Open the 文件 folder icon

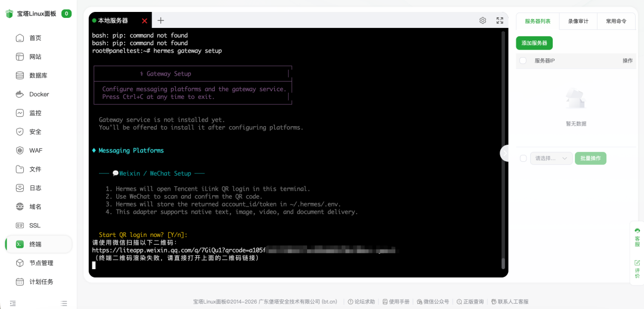(x=20, y=169)
